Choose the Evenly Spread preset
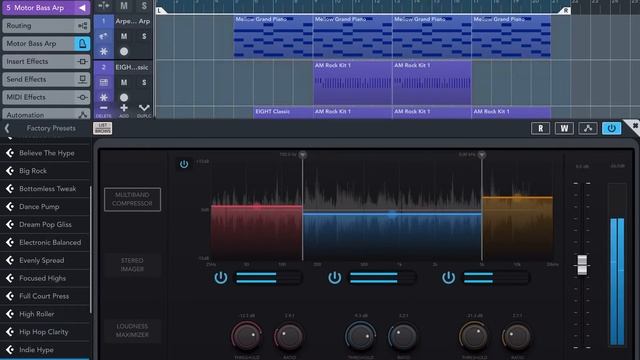Viewport: 640px width, 360px height. (45, 260)
